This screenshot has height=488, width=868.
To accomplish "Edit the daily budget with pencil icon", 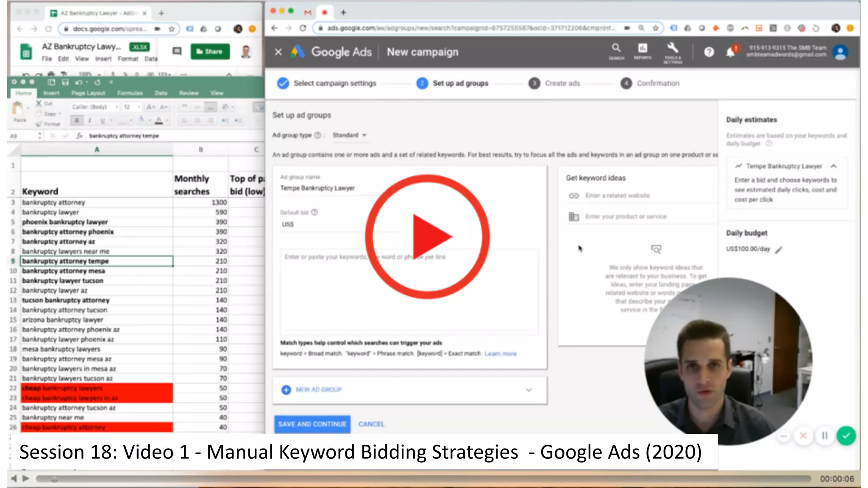I will (779, 250).
